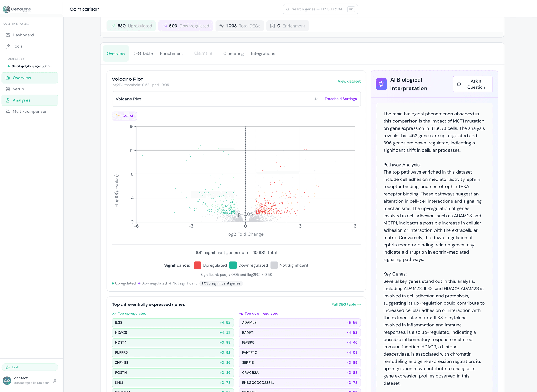537x392 pixels.
Task: Select the FAM174C gene row
Action: pyautogui.click(x=300, y=353)
